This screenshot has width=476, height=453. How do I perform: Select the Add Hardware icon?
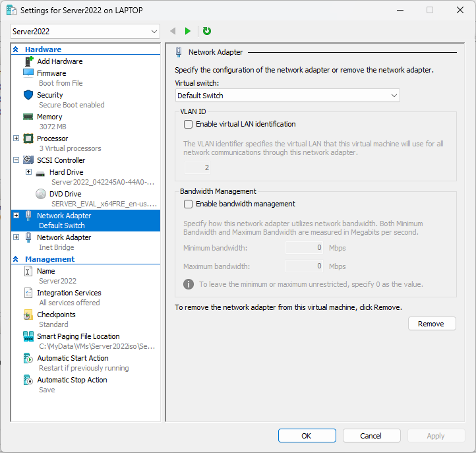[x=28, y=61]
